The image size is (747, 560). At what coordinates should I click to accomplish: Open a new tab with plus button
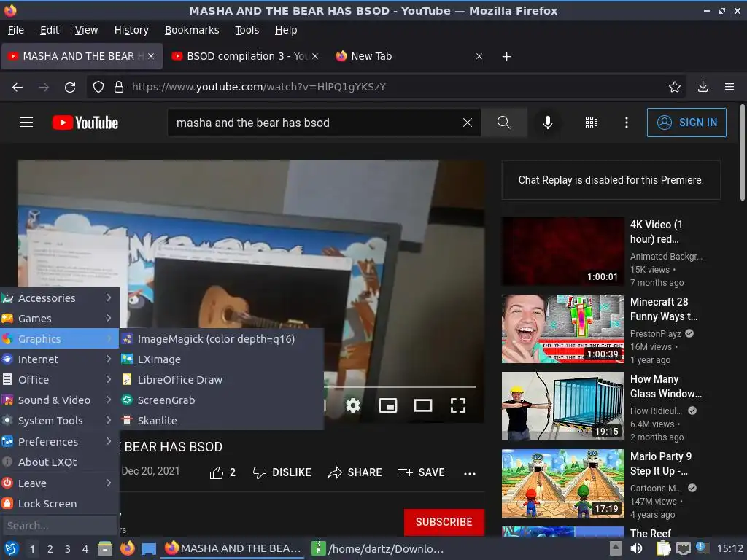tap(507, 57)
